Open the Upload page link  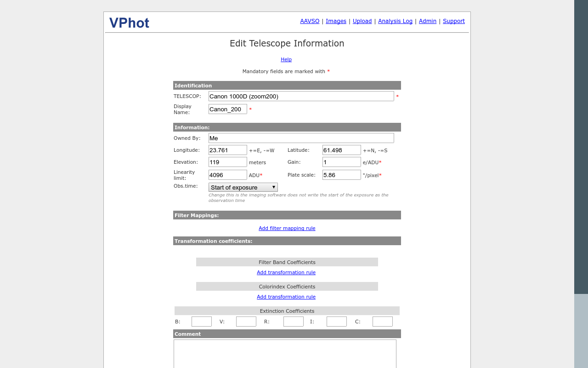(362, 21)
